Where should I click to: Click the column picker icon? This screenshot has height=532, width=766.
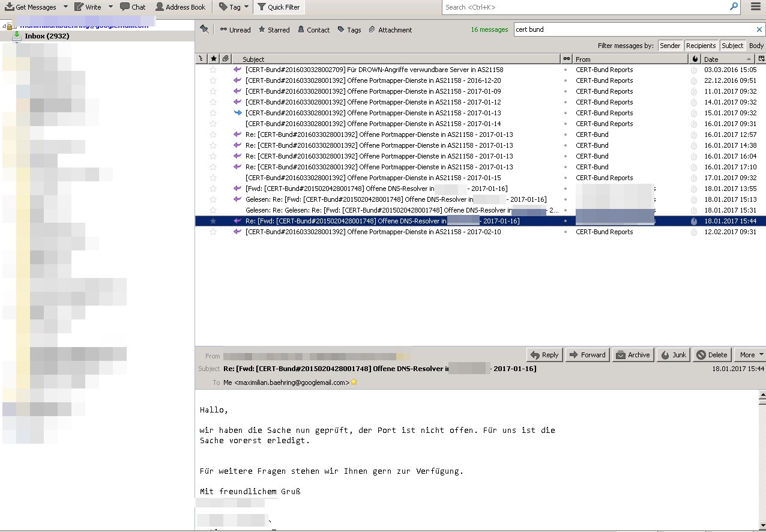tap(761, 59)
